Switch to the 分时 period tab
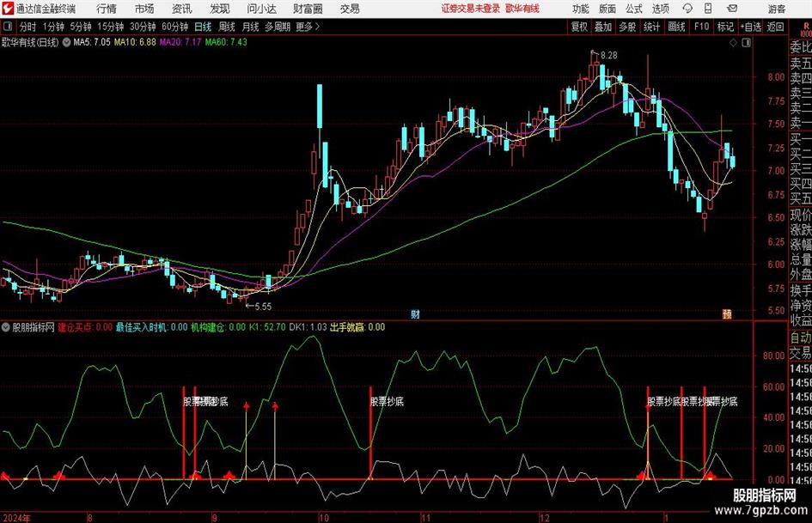This screenshot has height=523, width=812. pos(27,27)
